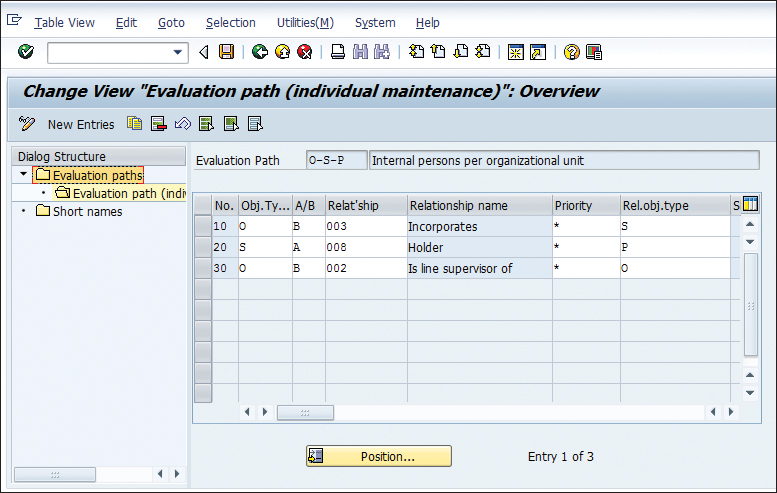Click the select-all corner cell of the table

pos(203,205)
